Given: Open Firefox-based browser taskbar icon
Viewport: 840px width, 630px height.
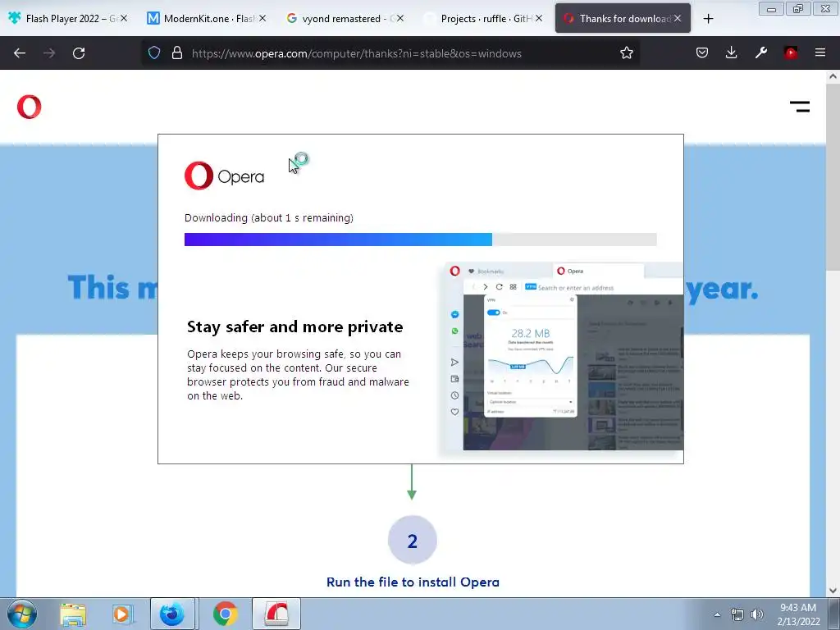Looking at the screenshot, I should pos(172,614).
